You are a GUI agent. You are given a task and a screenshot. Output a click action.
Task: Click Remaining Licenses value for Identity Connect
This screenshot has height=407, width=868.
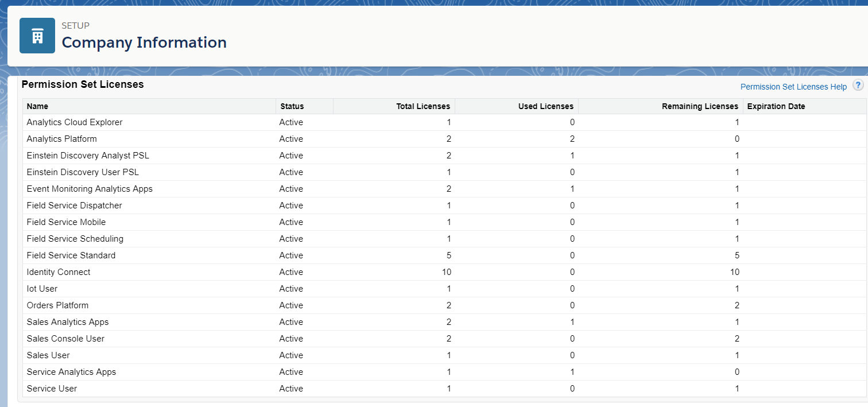coord(734,272)
